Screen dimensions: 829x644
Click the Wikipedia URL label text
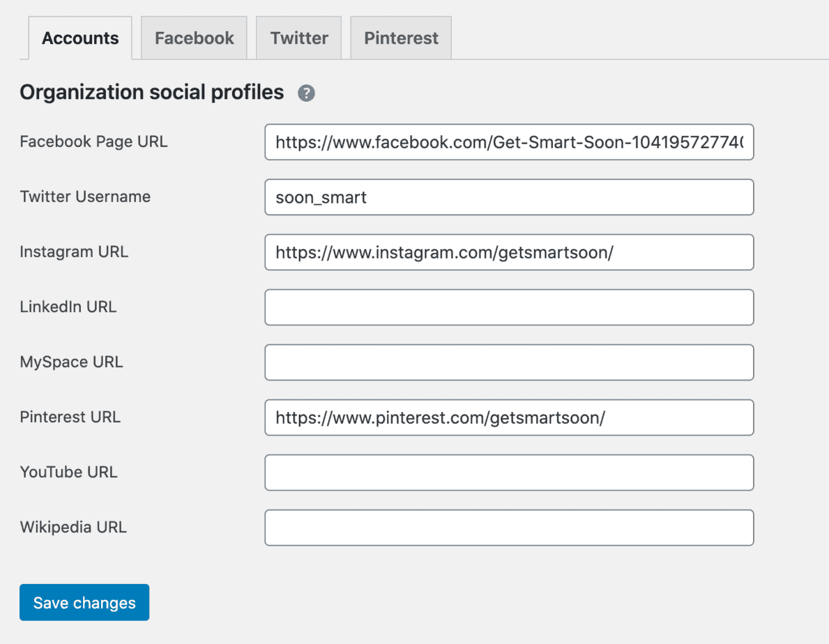point(73,528)
